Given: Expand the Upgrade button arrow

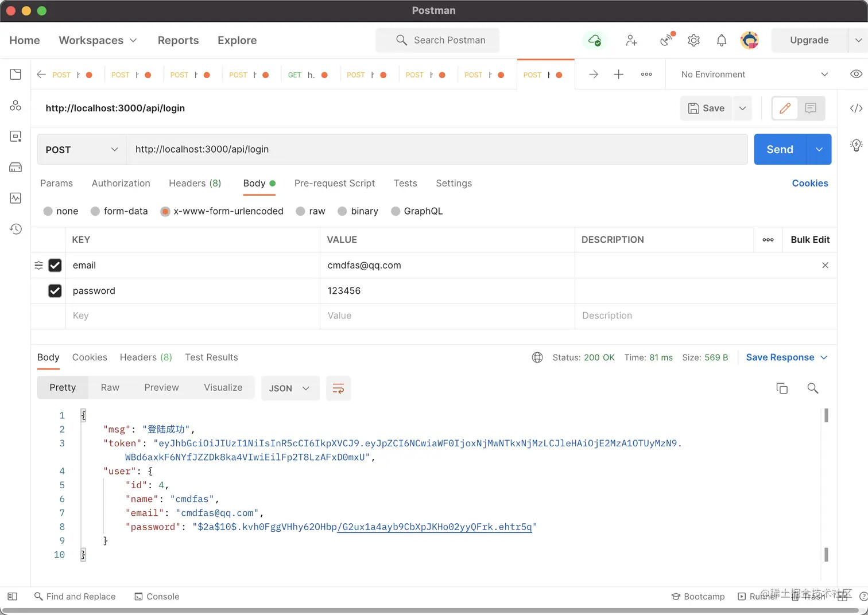Looking at the screenshot, I should point(858,40).
